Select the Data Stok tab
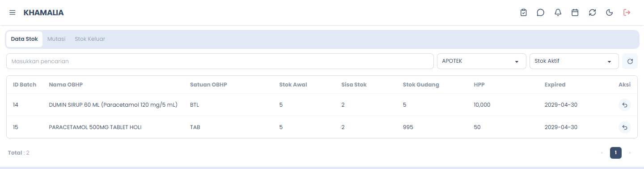This screenshot has width=644, height=169. click(x=25, y=39)
